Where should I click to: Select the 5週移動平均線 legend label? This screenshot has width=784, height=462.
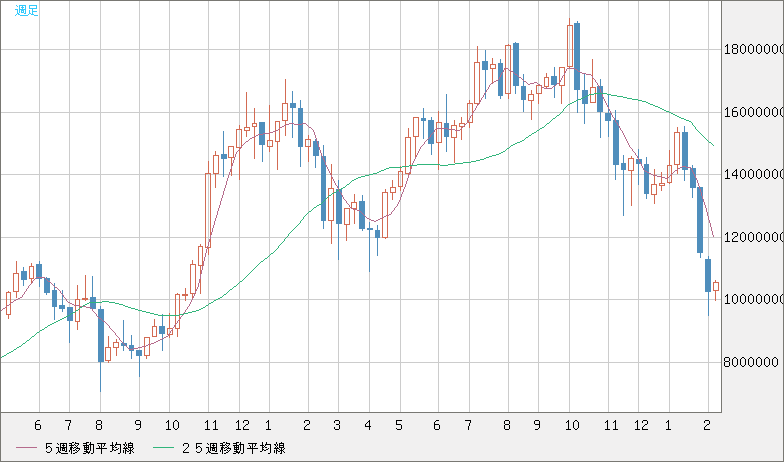click(90, 448)
